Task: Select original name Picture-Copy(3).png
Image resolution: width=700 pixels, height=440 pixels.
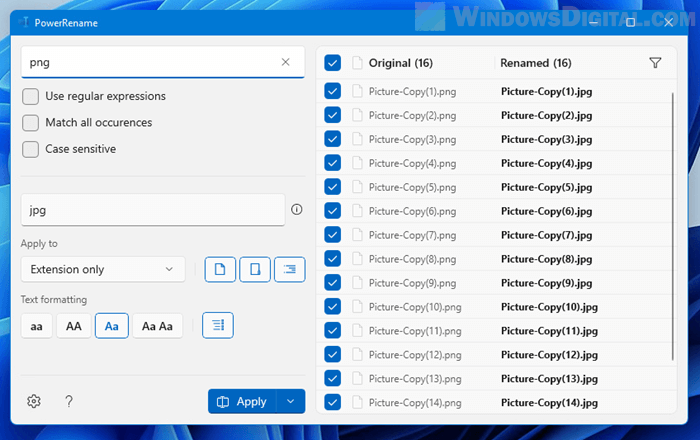Action: (412, 139)
